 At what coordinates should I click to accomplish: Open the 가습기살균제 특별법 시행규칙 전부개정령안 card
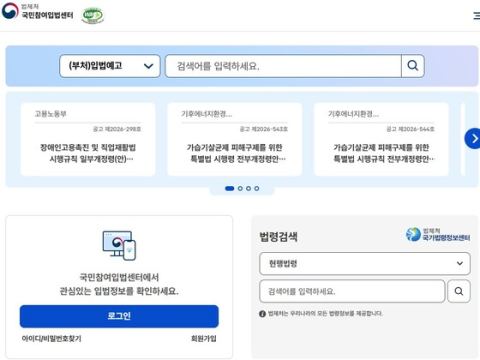381,139
